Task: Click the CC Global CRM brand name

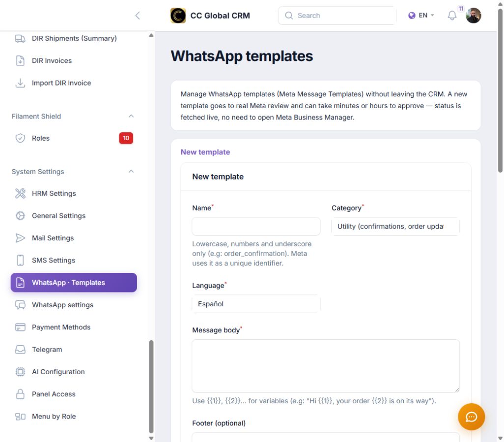Action: click(x=220, y=15)
